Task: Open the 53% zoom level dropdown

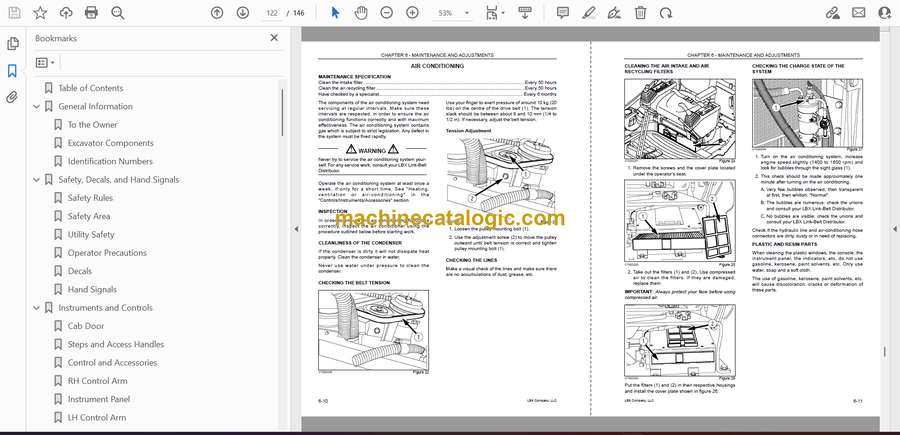Action: pyautogui.click(x=452, y=13)
